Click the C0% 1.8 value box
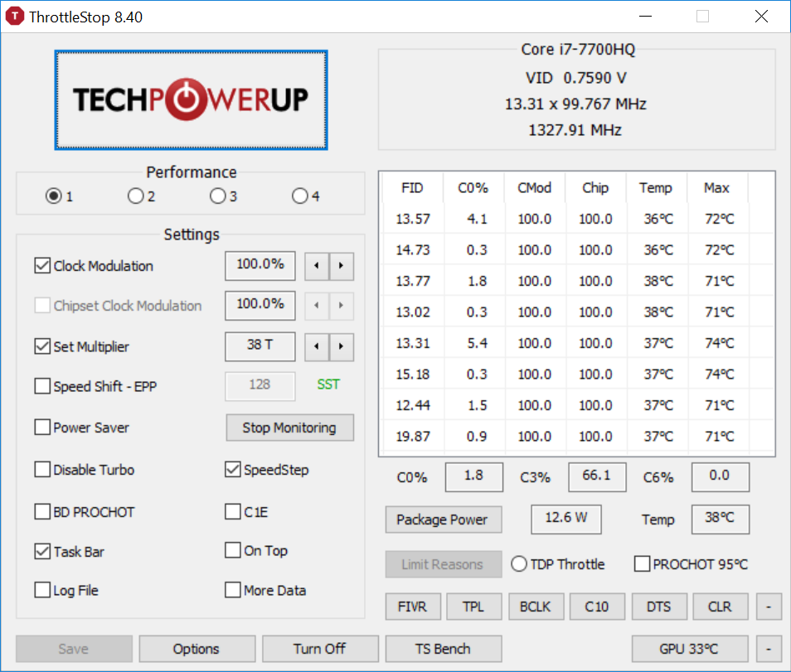This screenshot has width=791, height=672. coord(473,476)
